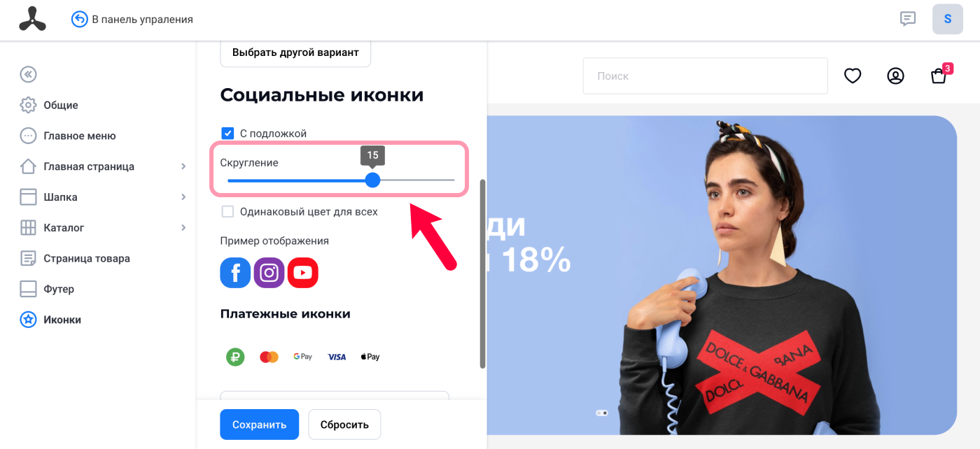Expand the "Каталог" menu section
This screenshot has width=980, height=449.
pyautogui.click(x=183, y=228)
